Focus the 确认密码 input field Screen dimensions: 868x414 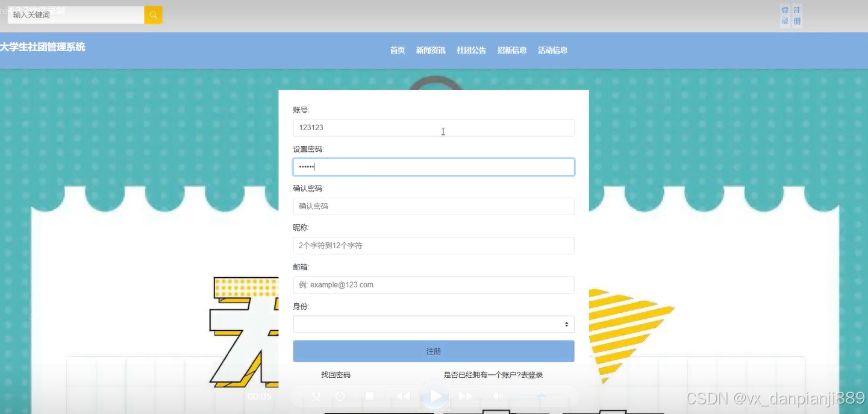coord(434,206)
